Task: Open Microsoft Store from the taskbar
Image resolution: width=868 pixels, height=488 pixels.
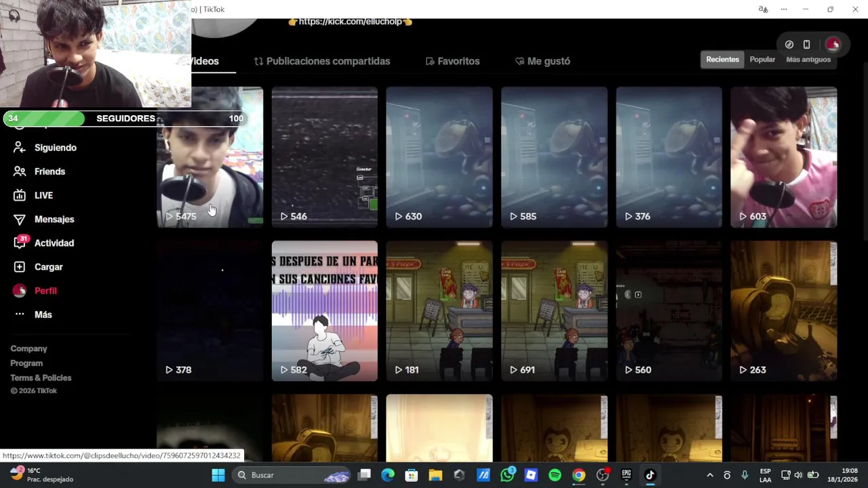Action: (x=412, y=475)
